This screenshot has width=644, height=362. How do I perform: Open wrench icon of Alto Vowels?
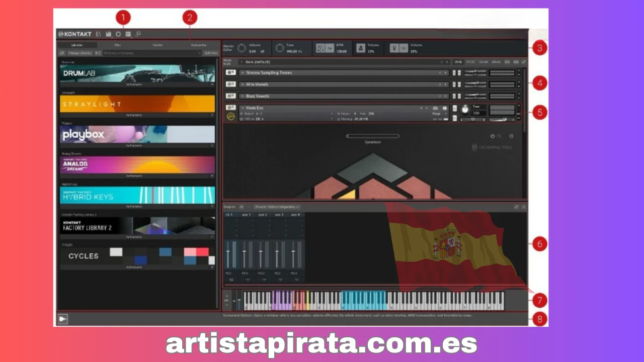231,84
